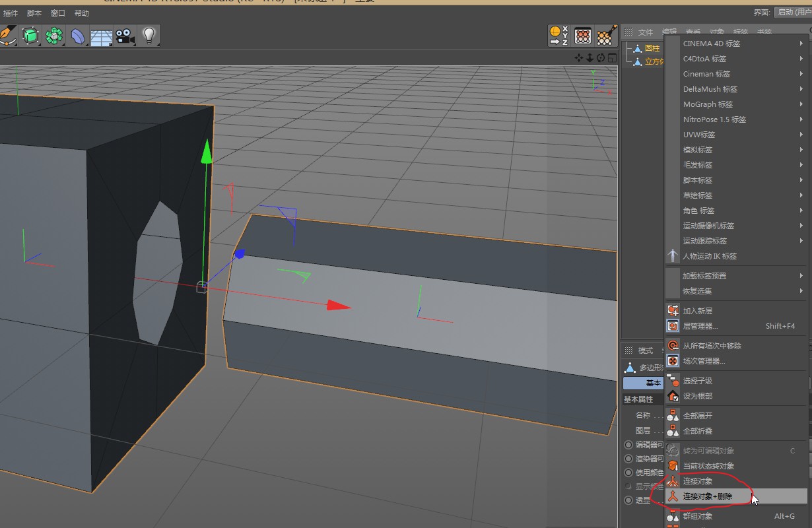Choose 连接对象 from the context menu

737,481
